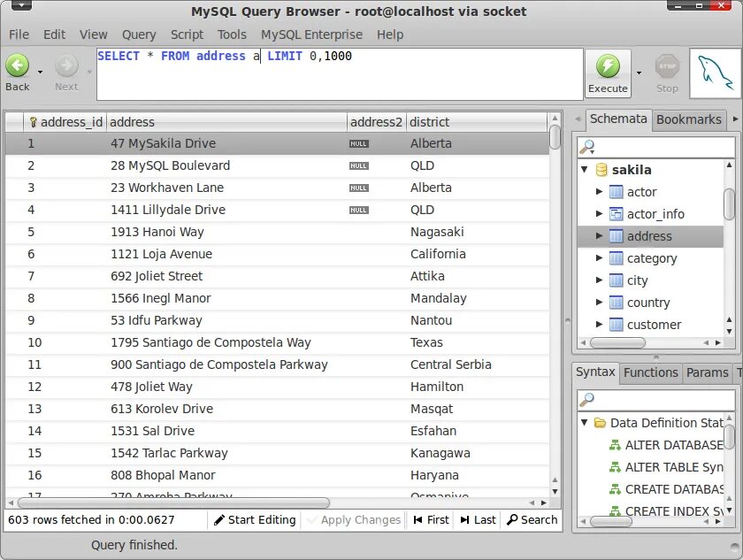Expand the actor_info view node
The image size is (743, 560).
click(599, 214)
